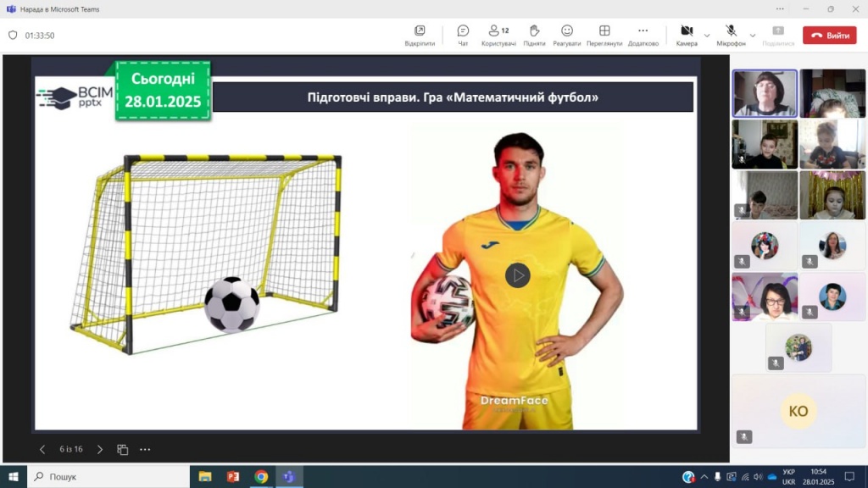Screen dimensions: 868x488
Task: Expand the camera options dropdown arrow
Action: 707,35
